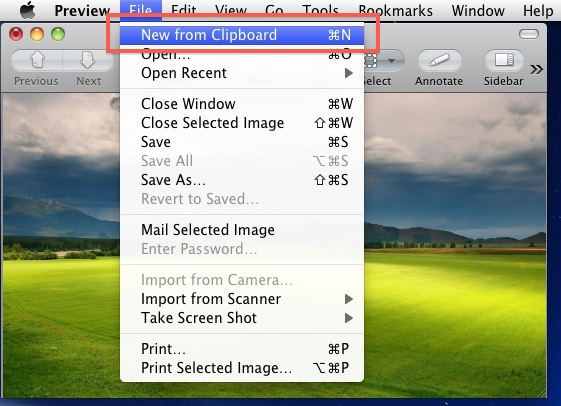
Task: Show more toolbar items via double chevron
Action: click(536, 69)
